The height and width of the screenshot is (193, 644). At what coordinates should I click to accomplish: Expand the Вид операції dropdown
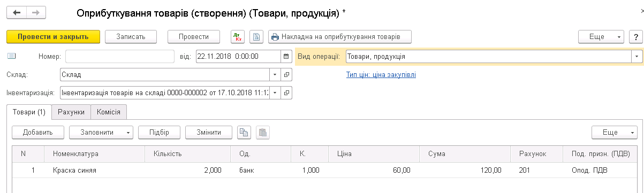click(x=637, y=56)
